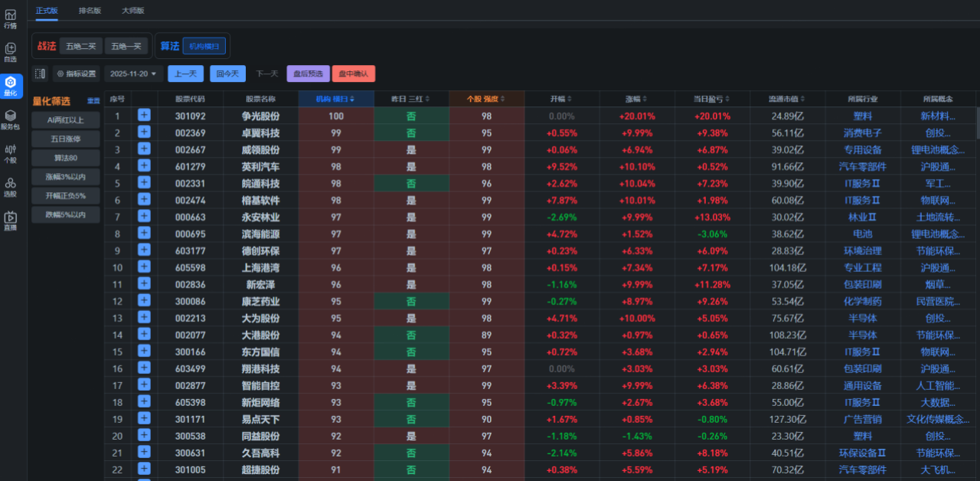Sort by the 涨幅 column header
Viewport: 980px width, 481px height.
click(x=636, y=99)
